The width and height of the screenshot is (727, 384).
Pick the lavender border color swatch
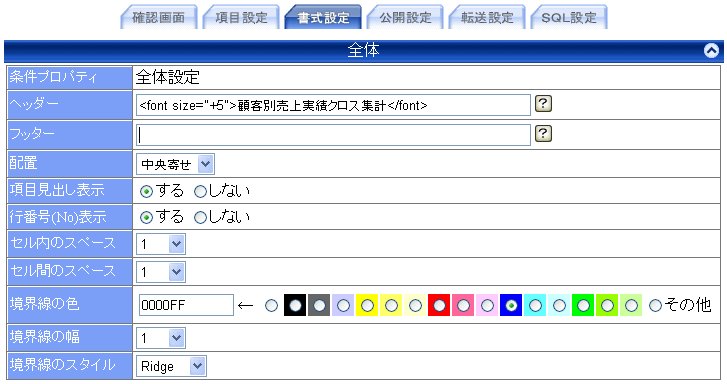[343, 305]
